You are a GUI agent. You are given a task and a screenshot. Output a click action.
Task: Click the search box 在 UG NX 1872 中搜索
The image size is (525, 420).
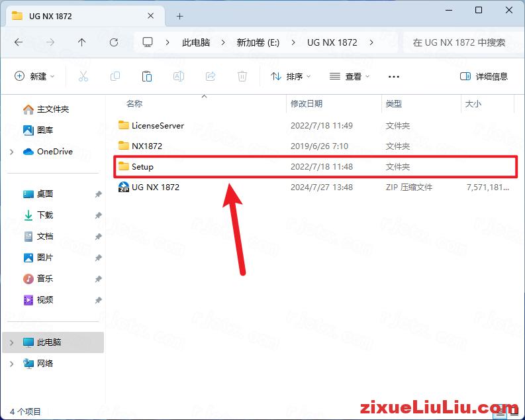462,42
